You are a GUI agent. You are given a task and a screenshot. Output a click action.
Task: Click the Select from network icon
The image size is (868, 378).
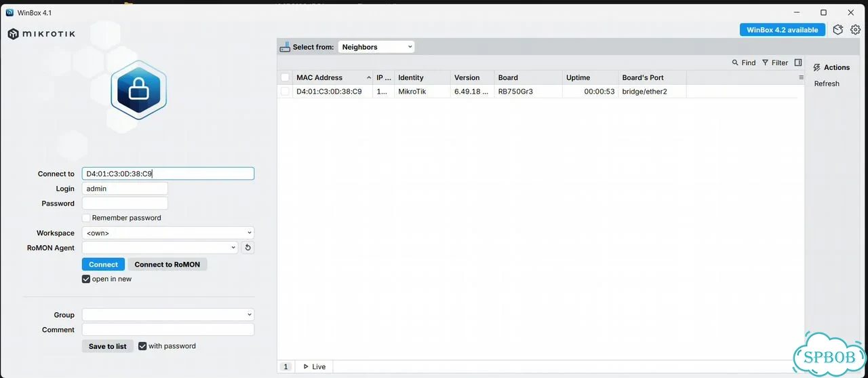285,47
